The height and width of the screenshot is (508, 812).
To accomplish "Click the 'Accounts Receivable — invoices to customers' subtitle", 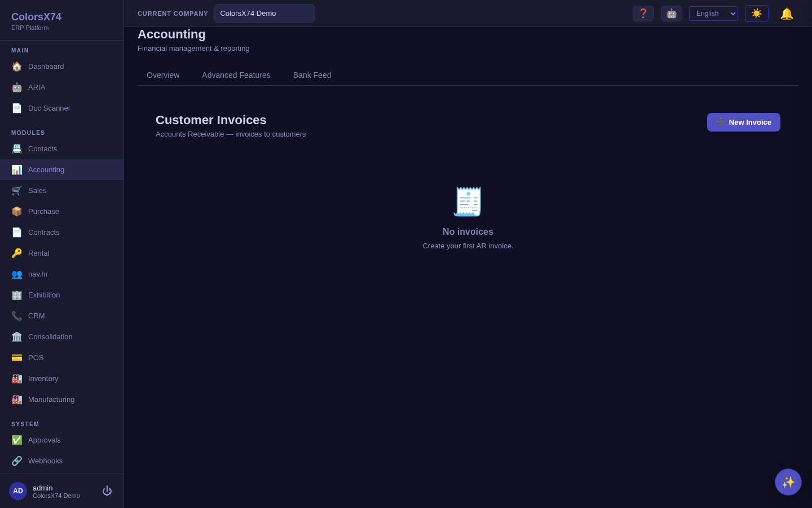I will point(231,134).
